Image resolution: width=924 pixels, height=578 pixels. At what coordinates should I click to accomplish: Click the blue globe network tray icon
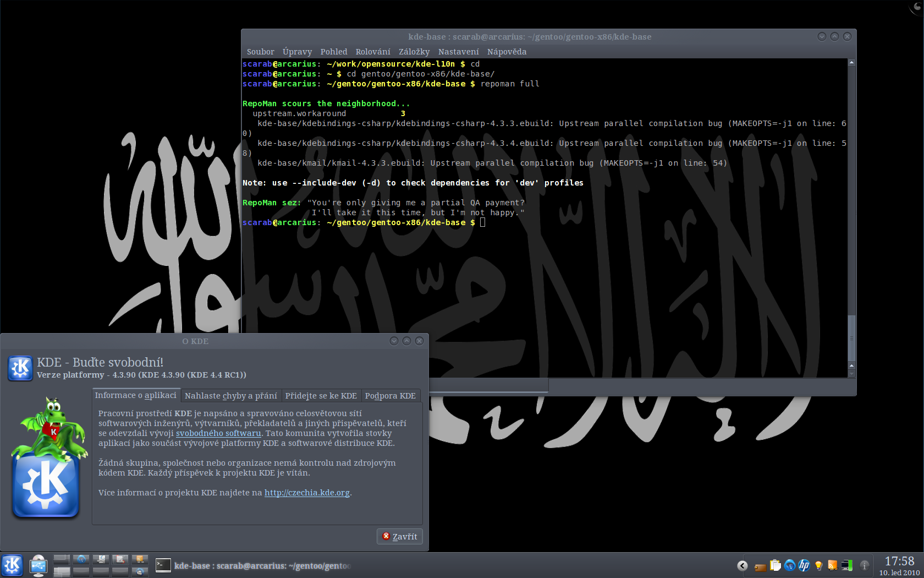click(x=790, y=565)
